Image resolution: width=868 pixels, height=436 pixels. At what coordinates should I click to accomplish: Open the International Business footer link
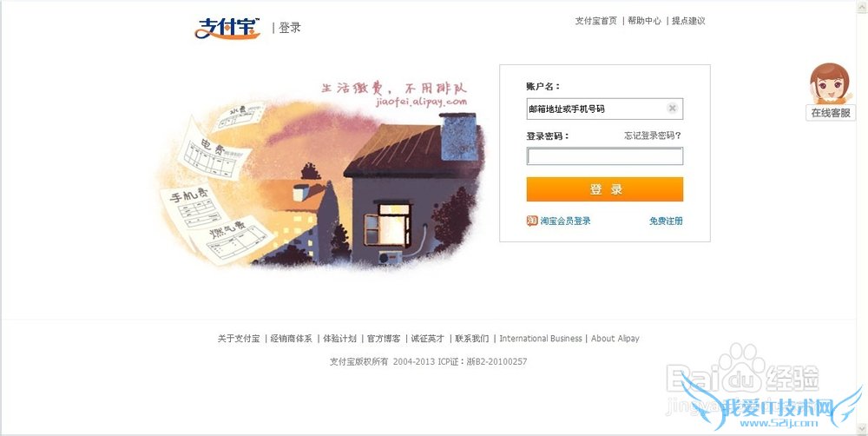tap(541, 339)
